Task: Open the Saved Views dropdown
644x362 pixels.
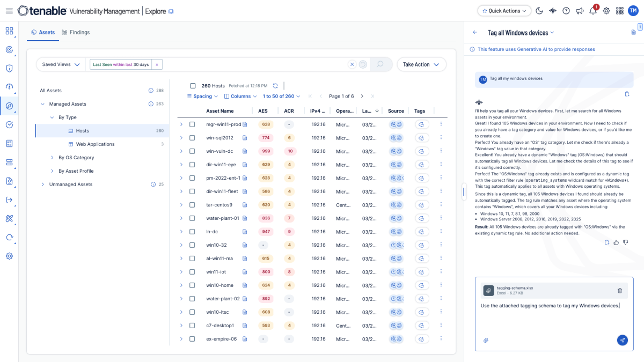Action: 61,64
